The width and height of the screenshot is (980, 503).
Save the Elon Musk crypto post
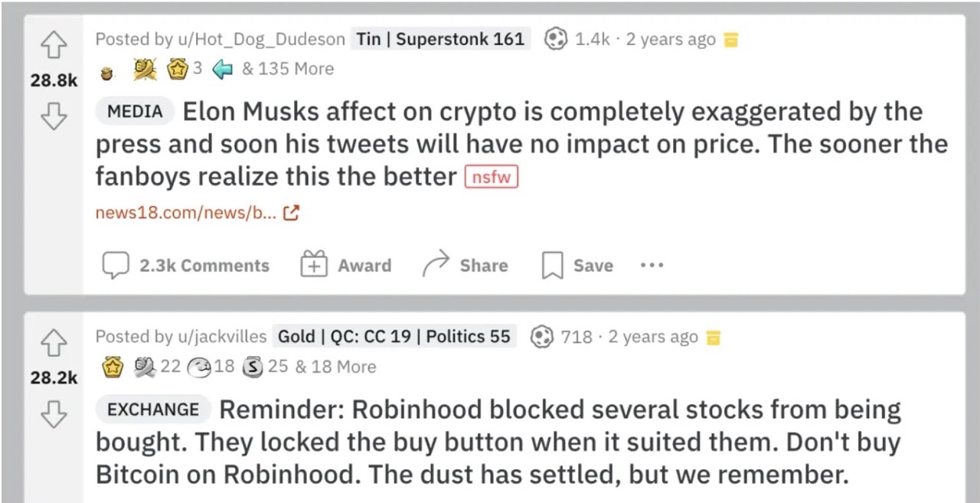click(577, 265)
